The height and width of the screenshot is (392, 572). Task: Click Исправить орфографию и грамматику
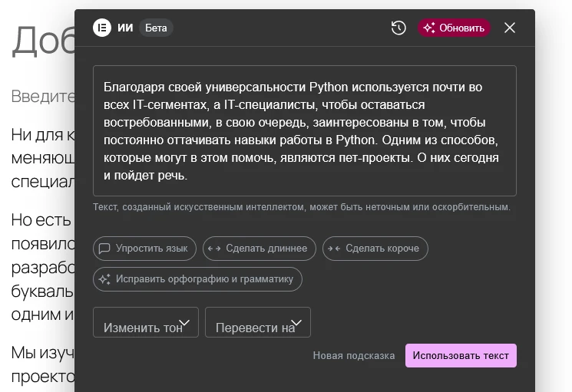coord(197,279)
